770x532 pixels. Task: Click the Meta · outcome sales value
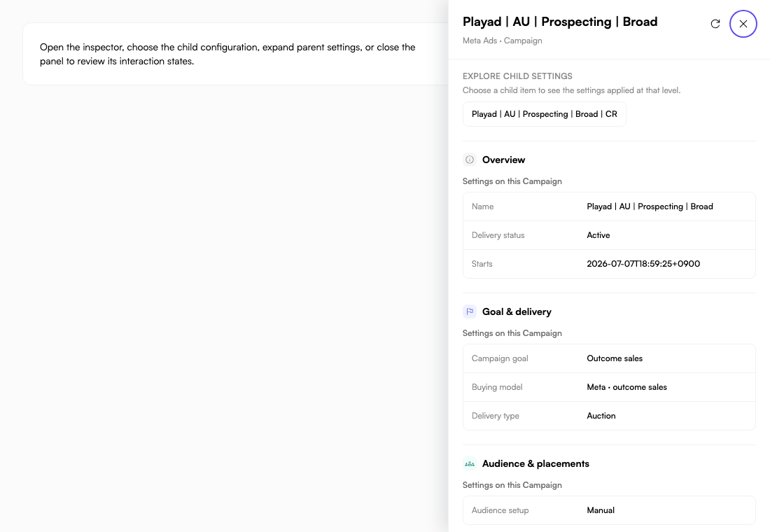pos(626,386)
